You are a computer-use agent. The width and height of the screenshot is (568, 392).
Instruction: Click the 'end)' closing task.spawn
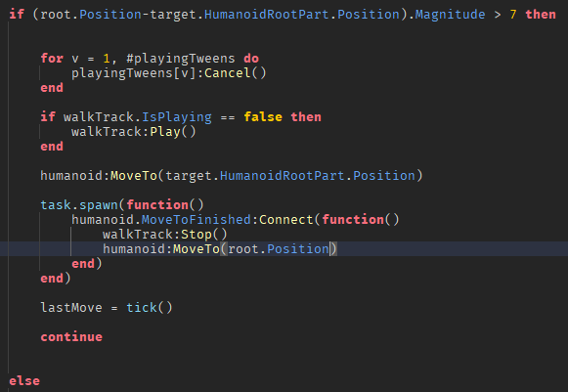(x=56, y=279)
